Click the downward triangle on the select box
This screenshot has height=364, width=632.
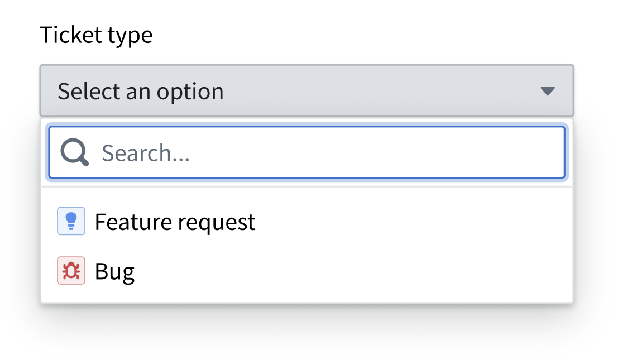pos(548,90)
